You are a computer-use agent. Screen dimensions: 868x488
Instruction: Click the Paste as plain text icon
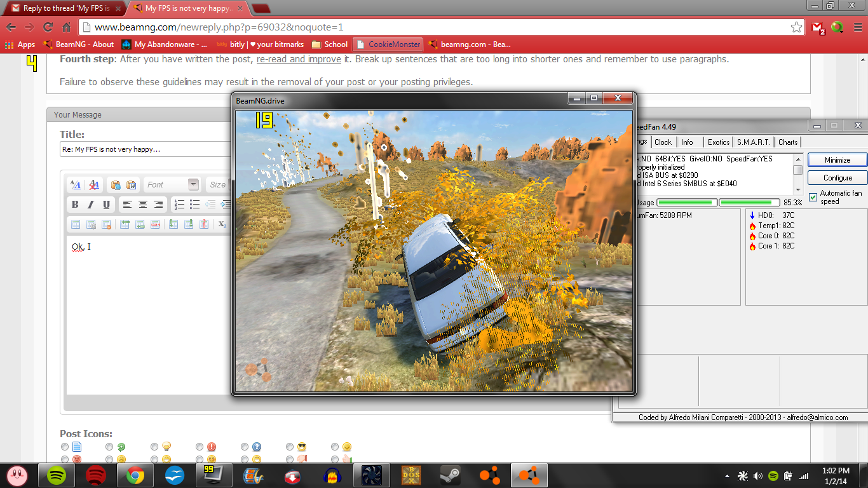(x=116, y=185)
